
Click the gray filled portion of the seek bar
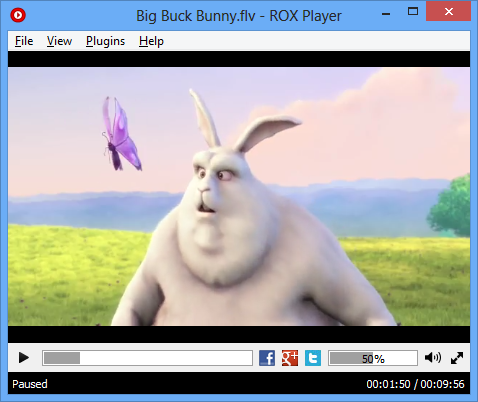coord(62,358)
